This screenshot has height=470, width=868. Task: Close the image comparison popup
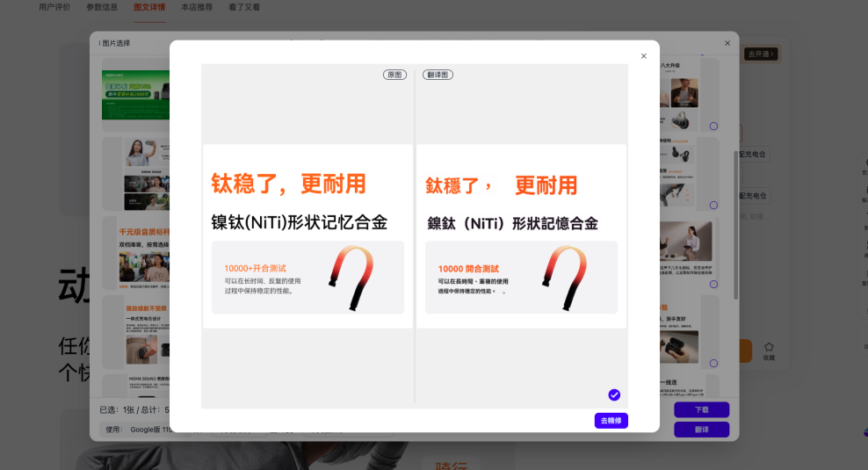click(643, 56)
